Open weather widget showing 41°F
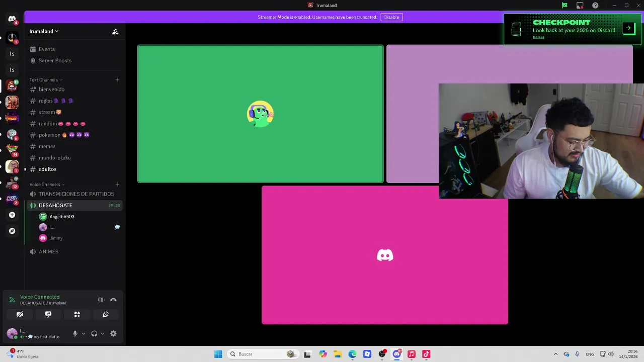Screen dimensions: 644x362 pyautogui.click(x=23, y=354)
